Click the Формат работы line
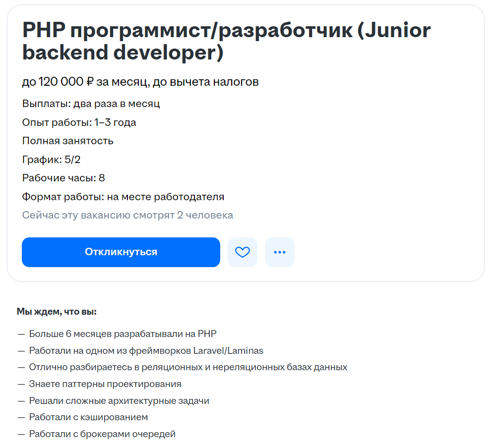The width and height of the screenshot is (497, 448). point(122,196)
